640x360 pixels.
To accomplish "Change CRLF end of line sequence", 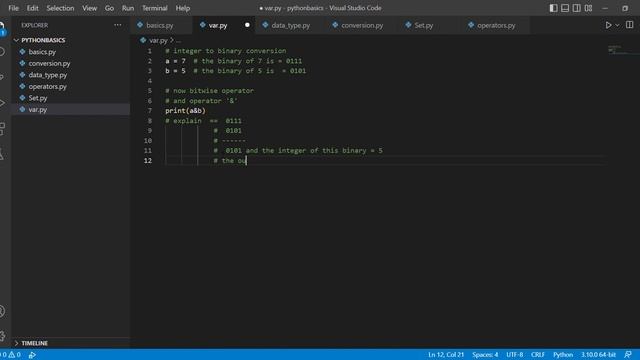I will click(538, 355).
